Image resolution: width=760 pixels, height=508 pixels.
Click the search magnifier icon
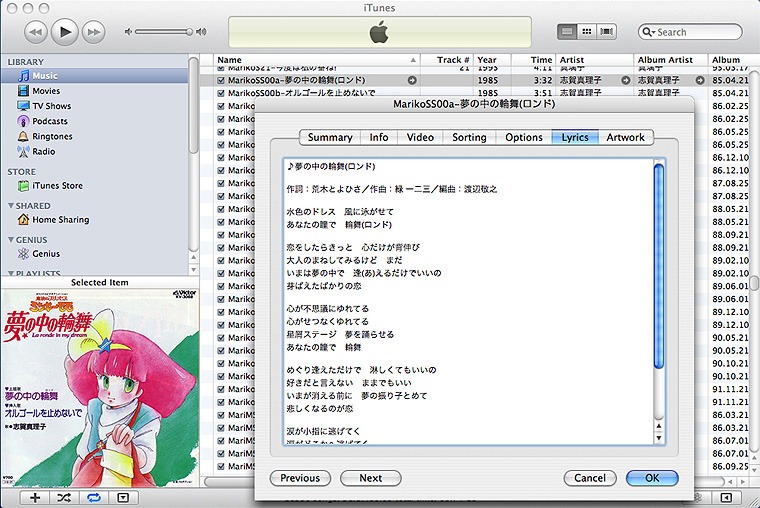pos(648,32)
